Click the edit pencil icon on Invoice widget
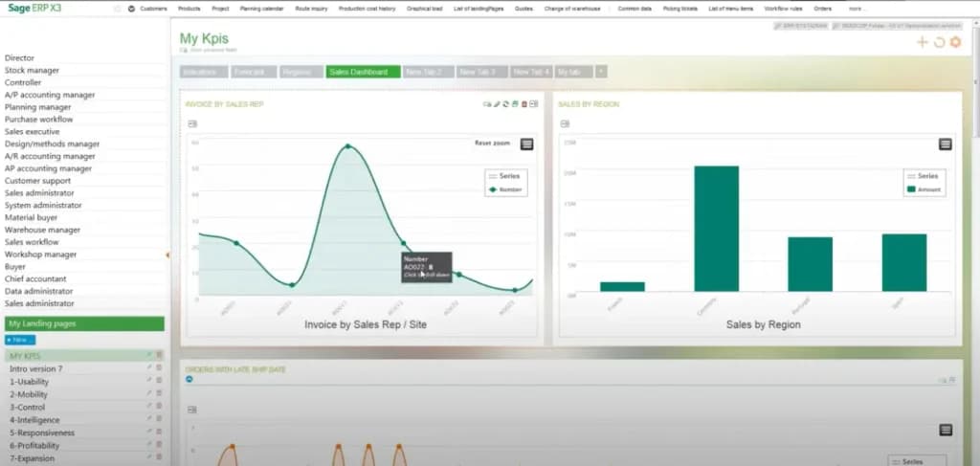The image size is (980, 466). (x=497, y=104)
